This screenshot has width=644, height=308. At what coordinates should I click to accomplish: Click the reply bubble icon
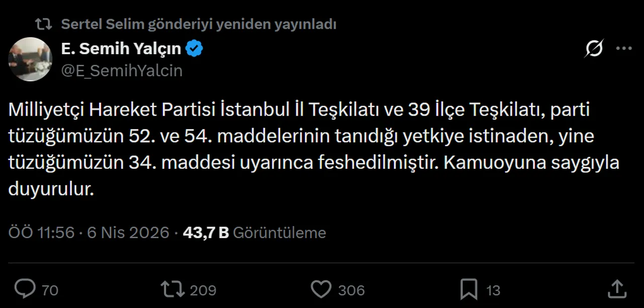pos(25,289)
